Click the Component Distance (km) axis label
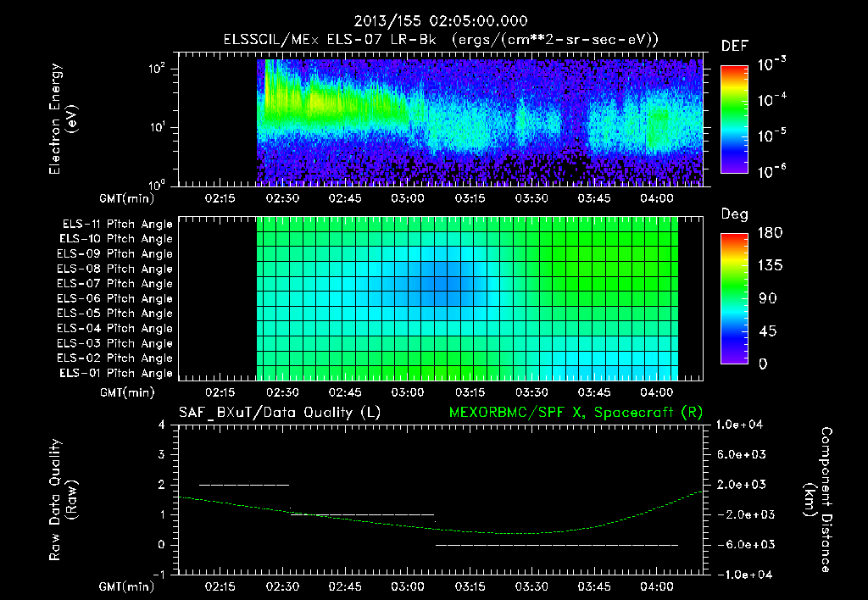868x600 pixels. coord(818,500)
